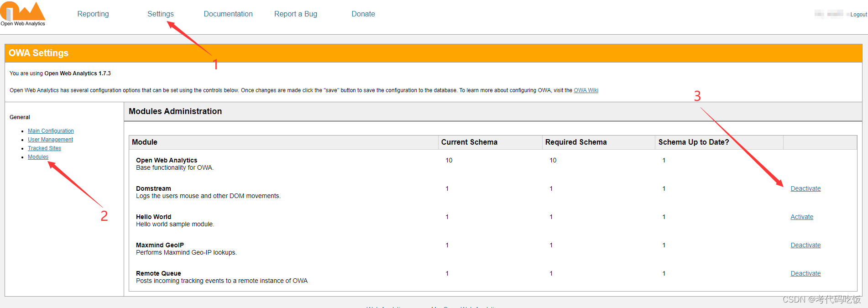The image size is (868, 308).
Task: Open User Management in the sidebar
Action: click(50, 140)
